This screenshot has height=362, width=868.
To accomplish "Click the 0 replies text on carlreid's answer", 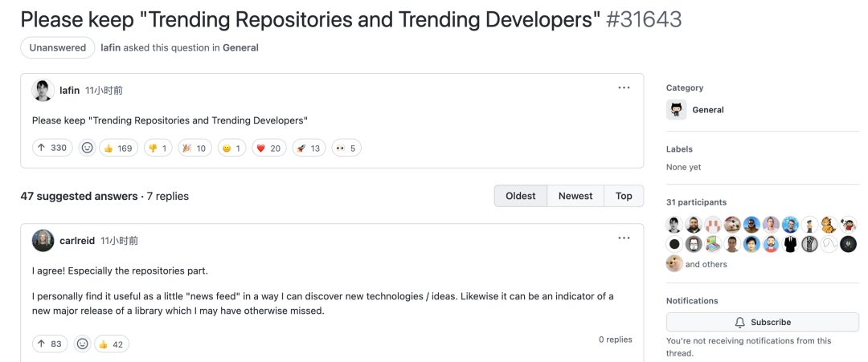I will click(615, 340).
